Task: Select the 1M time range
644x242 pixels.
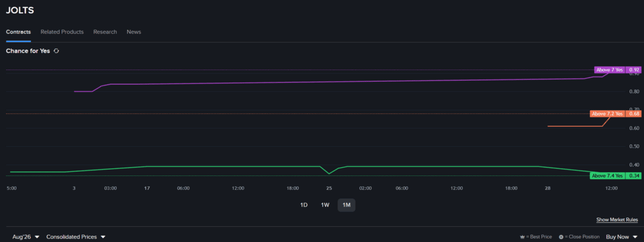Action: click(347, 205)
